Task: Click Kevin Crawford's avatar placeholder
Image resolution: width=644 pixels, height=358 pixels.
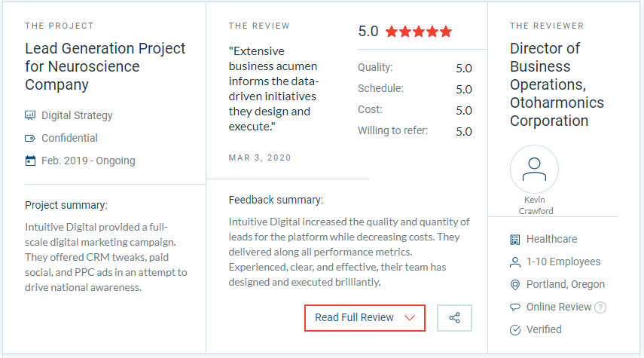Action: click(x=534, y=169)
